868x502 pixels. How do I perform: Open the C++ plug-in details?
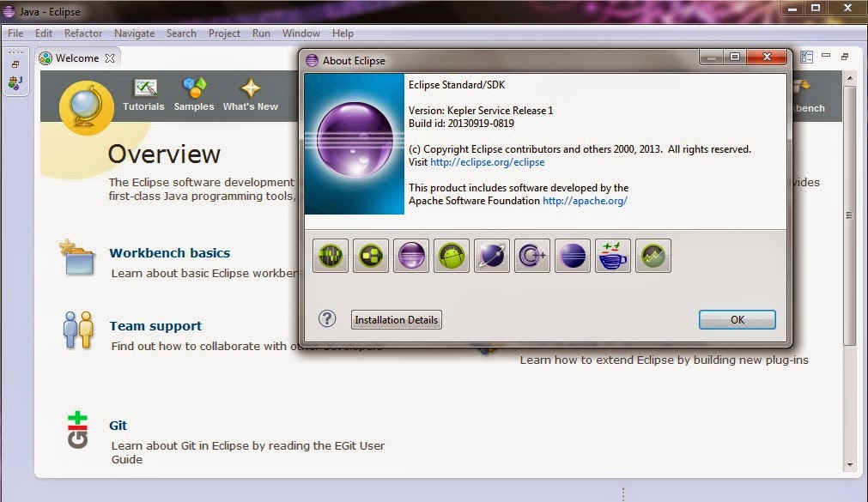pos(532,256)
